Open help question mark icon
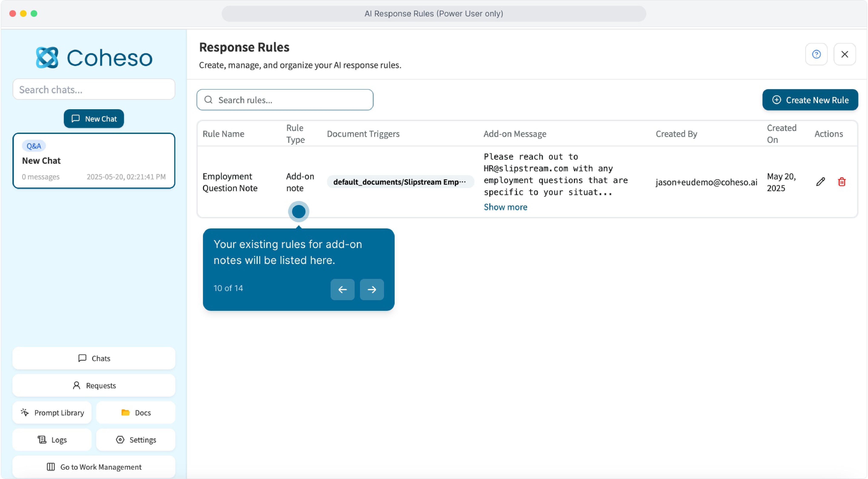 [x=816, y=54]
